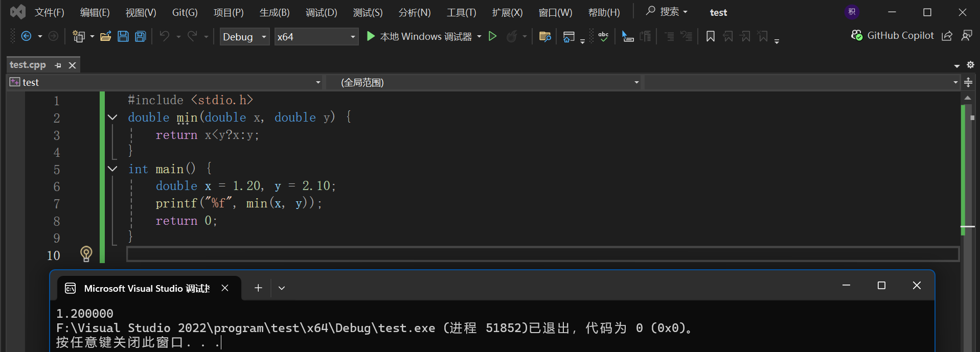Open the test project scope dropdown
The image size is (980, 352).
tap(318, 82)
